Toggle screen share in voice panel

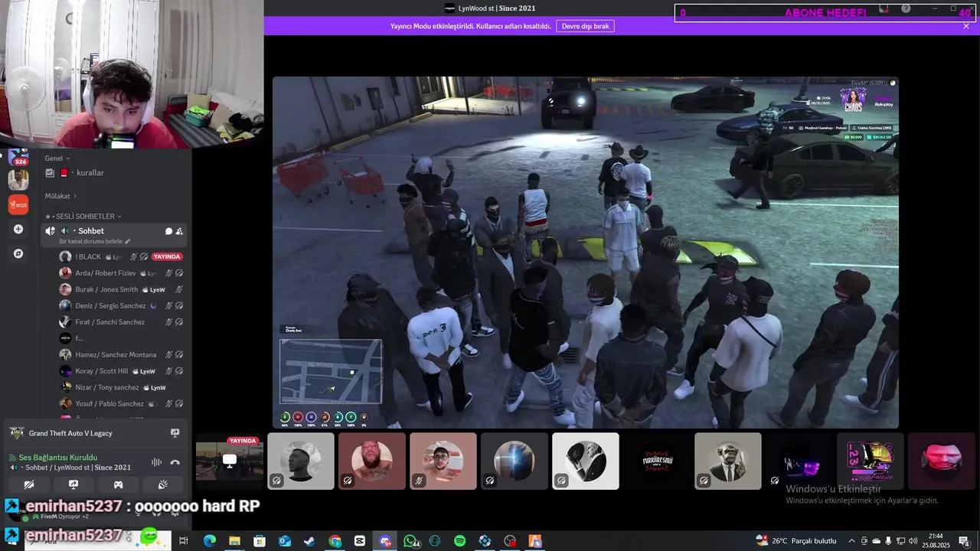73,484
